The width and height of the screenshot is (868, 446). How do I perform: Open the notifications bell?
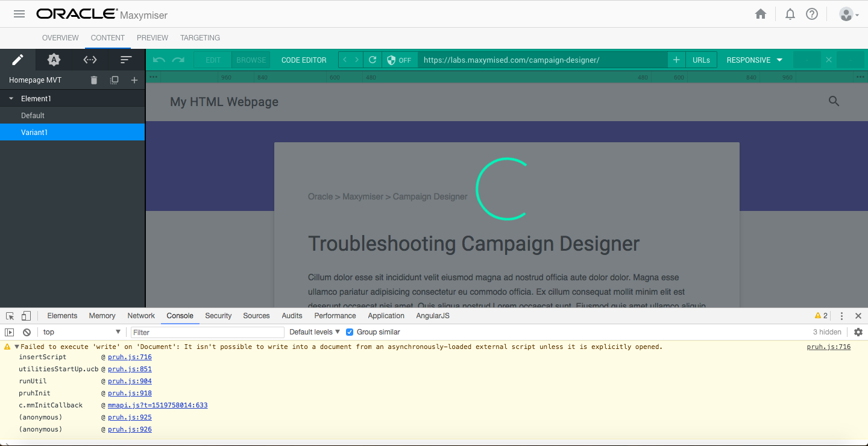(x=790, y=14)
